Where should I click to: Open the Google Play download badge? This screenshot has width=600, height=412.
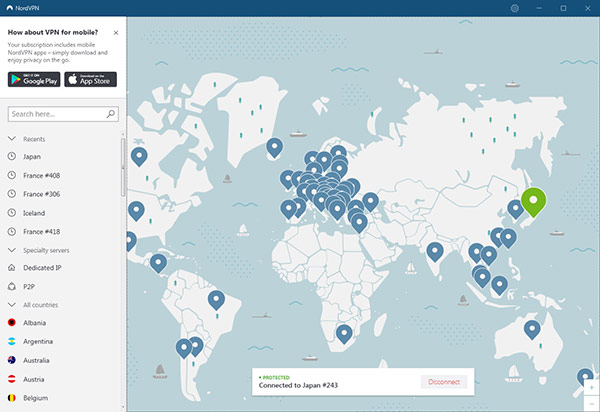[x=34, y=80]
